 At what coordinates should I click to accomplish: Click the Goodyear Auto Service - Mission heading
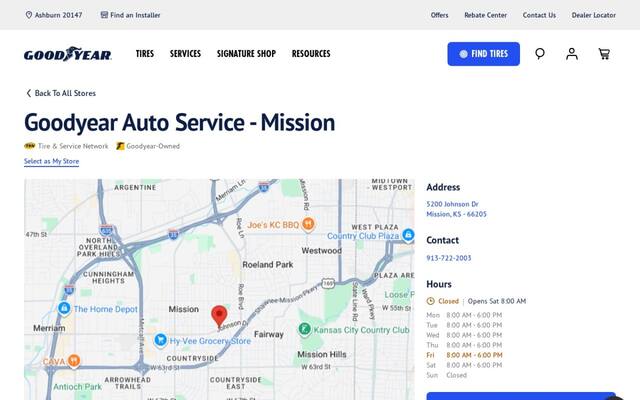pyautogui.click(x=180, y=122)
